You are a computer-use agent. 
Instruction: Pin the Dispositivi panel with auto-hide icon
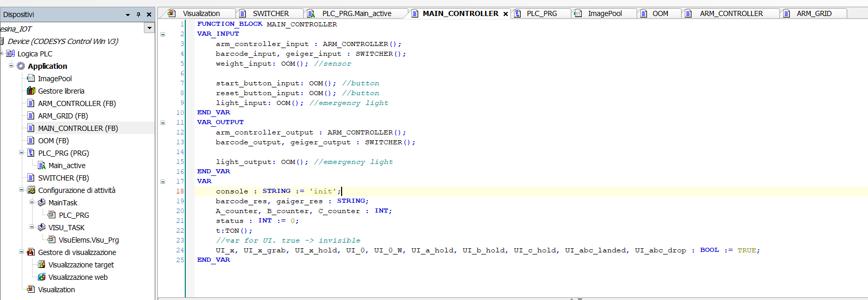pos(138,14)
